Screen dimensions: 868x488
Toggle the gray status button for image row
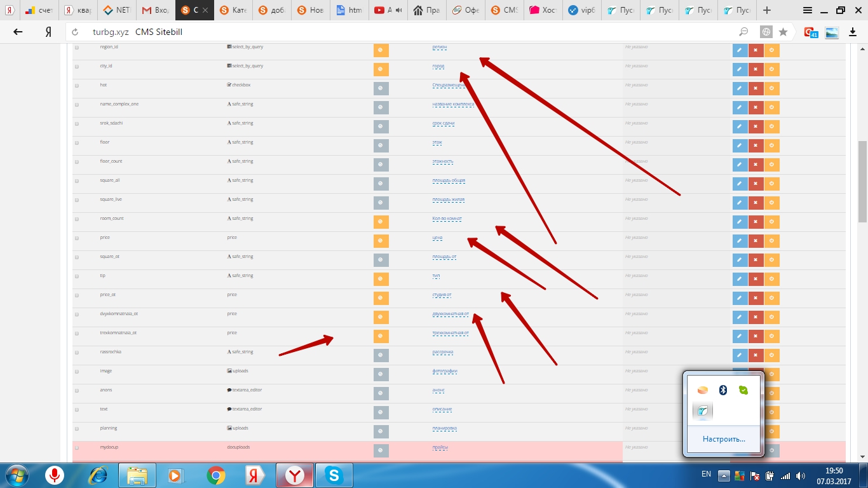[x=381, y=374]
